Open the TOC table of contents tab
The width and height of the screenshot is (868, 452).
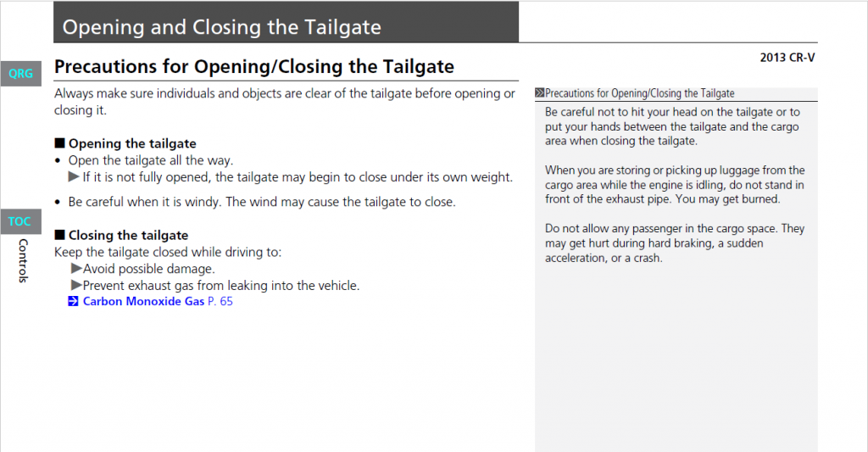coord(20,221)
